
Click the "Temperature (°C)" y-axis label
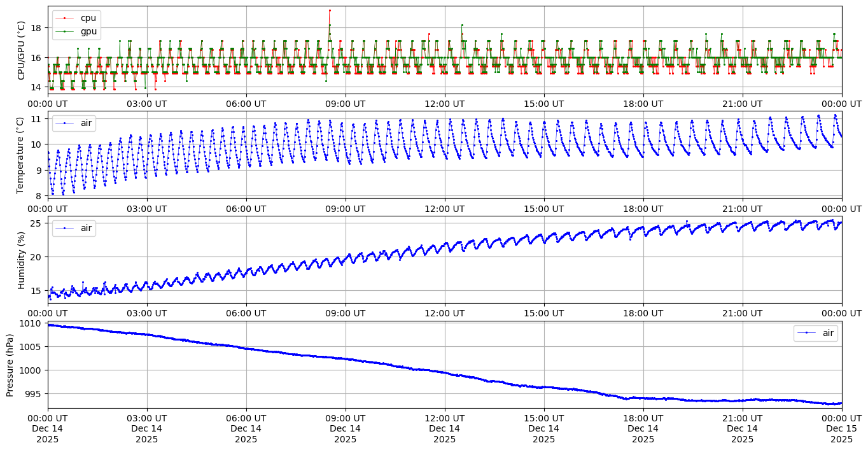coord(21,155)
